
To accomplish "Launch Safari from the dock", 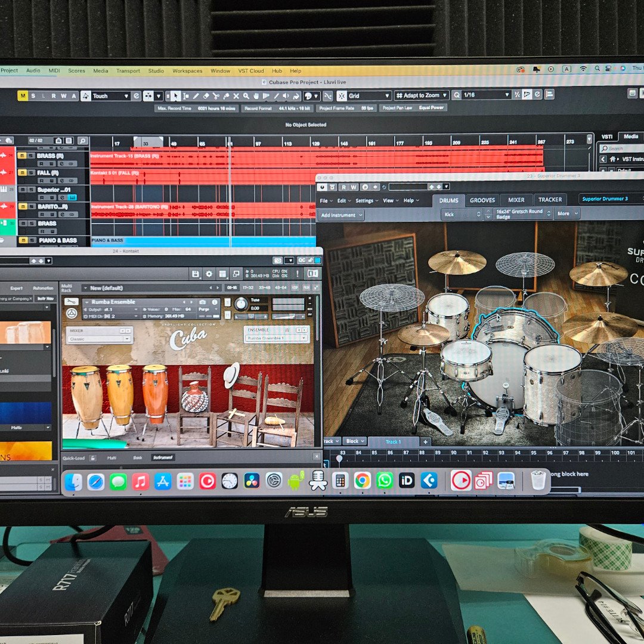I will pyautogui.click(x=96, y=482).
